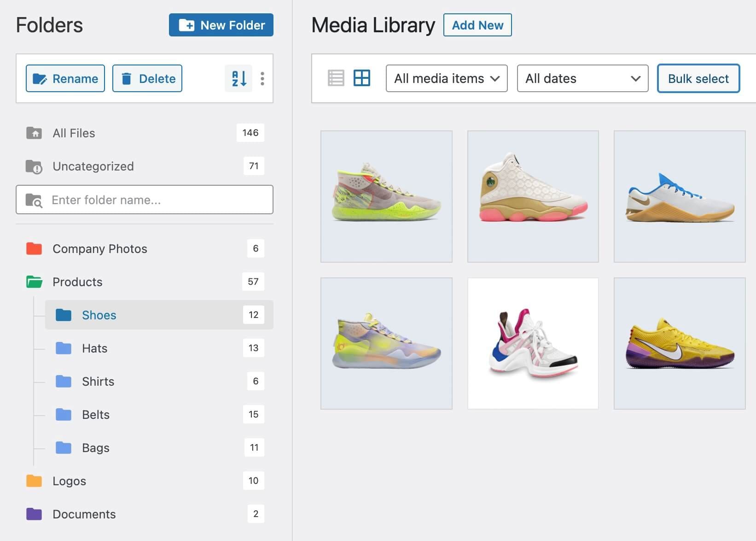Screen dimensions: 756x541
Task: Click the red Company Photos folder icon
Action: pos(34,248)
